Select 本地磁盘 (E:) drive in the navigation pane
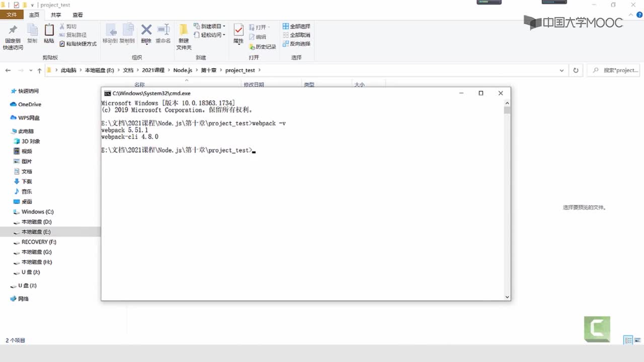Viewport: 644px width, 362px height. pos(32,232)
